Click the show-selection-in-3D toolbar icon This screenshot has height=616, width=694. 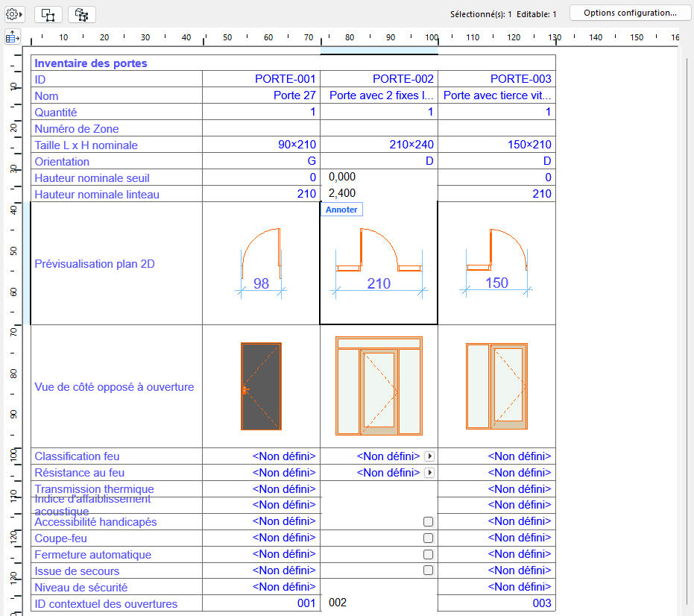click(81, 14)
